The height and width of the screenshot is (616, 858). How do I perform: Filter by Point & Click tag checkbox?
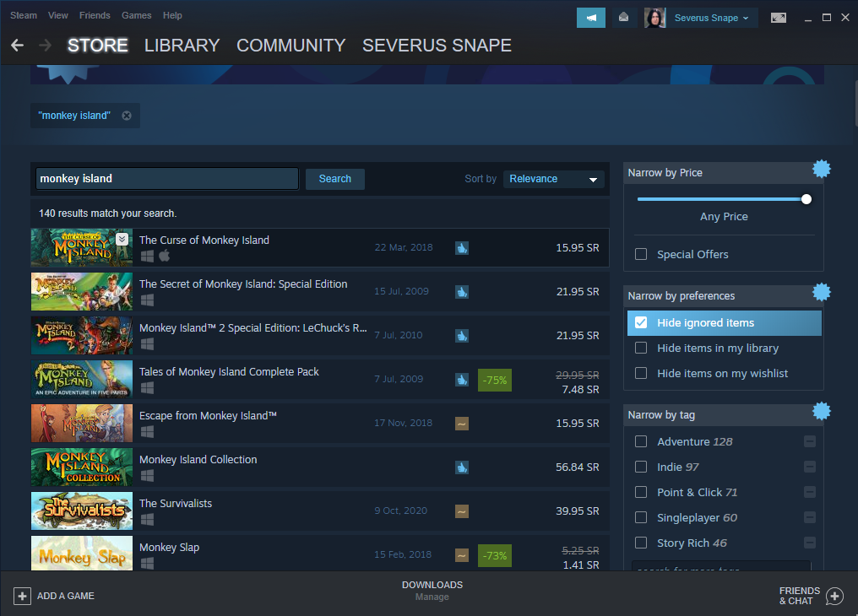pos(641,492)
